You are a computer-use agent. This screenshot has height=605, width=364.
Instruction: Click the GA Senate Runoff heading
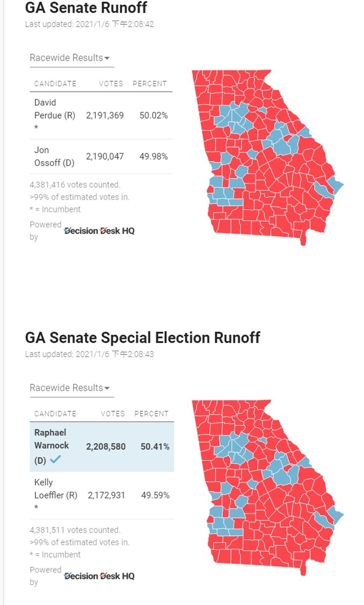86,7
